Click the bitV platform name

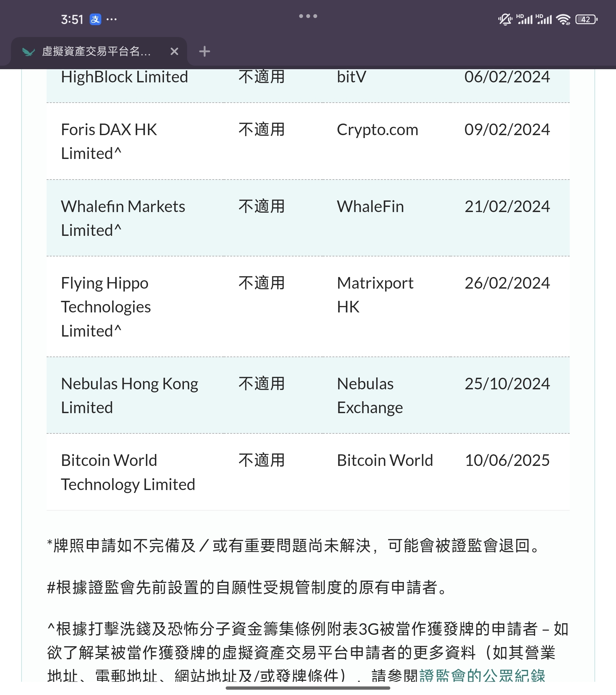click(351, 77)
